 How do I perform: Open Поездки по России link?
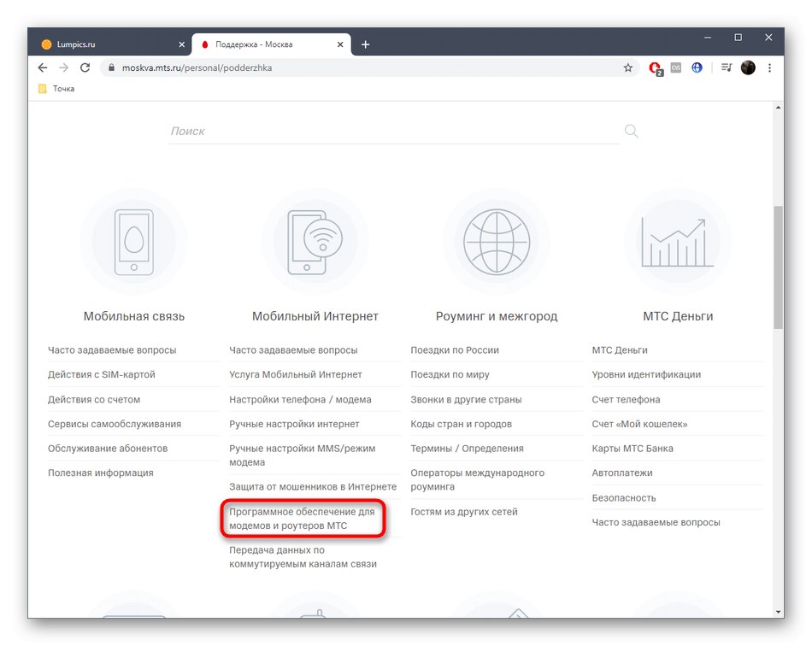[x=455, y=350]
